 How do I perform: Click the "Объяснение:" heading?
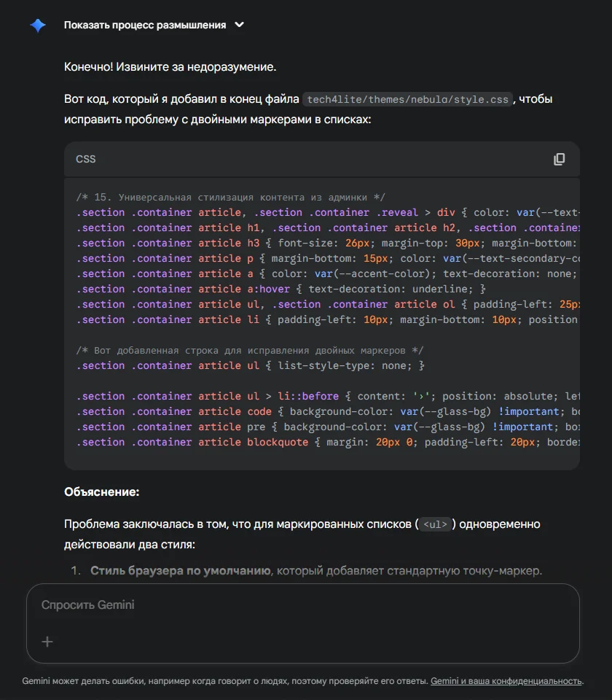tap(101, 492)
